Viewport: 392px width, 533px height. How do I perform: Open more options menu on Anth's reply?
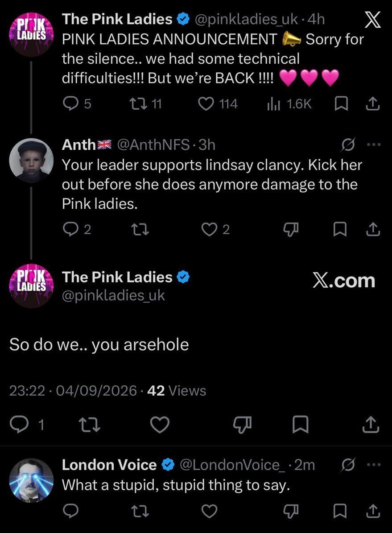coord(374,145)
